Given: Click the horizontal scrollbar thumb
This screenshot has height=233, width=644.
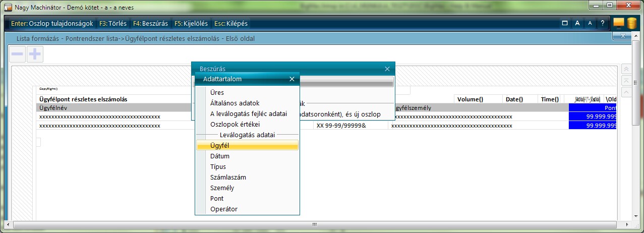Looking at the screenshot, I should [x=314, y=224].
